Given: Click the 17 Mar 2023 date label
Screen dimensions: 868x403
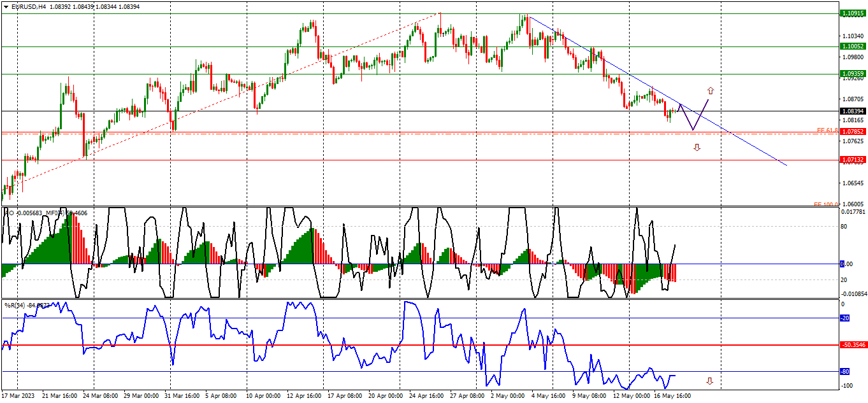Looking at the screenshot, I should [20, 395].
